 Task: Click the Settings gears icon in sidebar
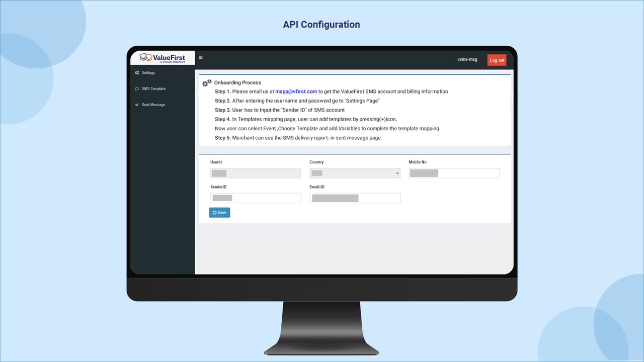137,73
